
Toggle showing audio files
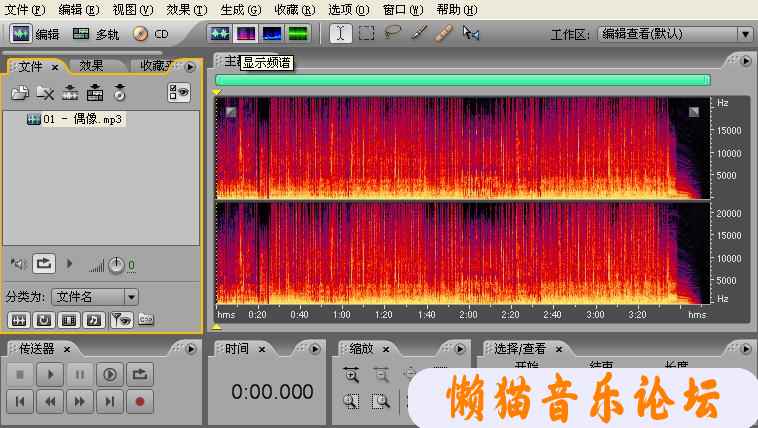tap(18, 320)
